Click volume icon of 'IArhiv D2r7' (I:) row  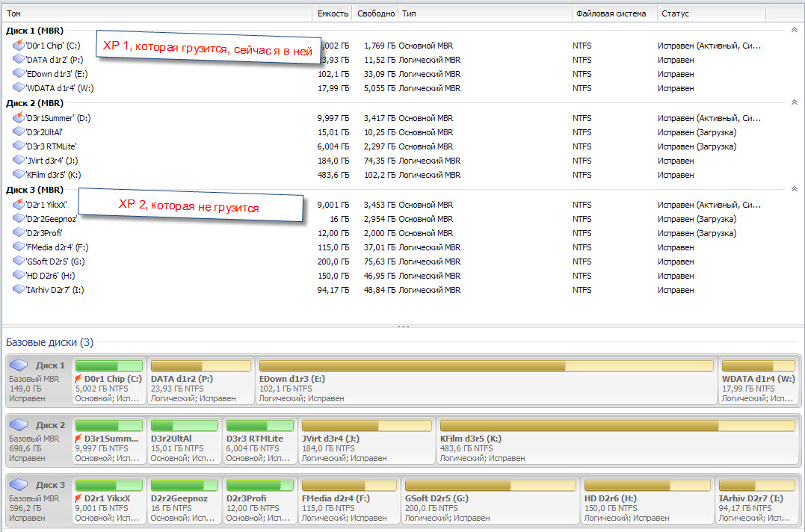pyautogui.click(x=19, y=289)
